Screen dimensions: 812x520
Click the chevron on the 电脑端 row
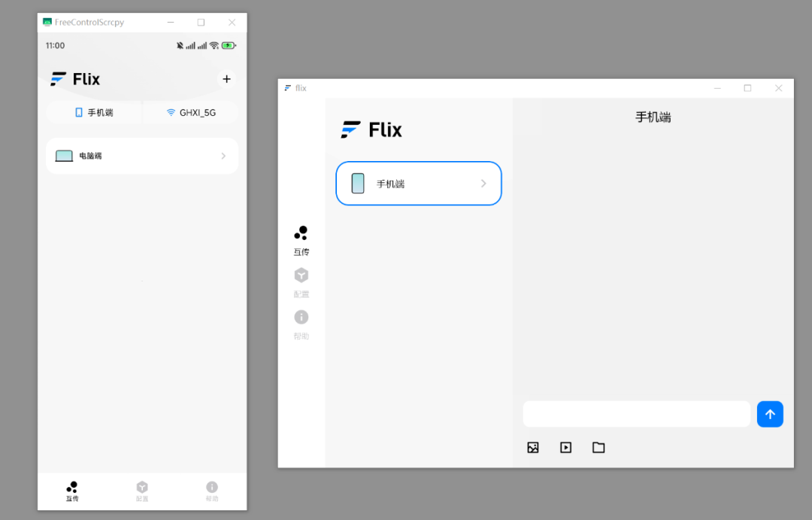point(223,156)
